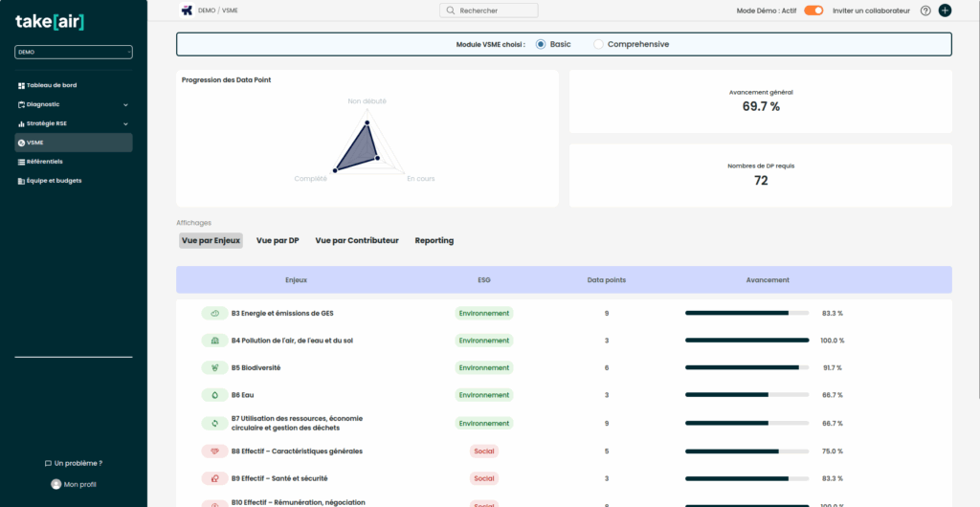The height and width of the screenshot is (507, 980).
Task: Open the Un problème ? link
Action: (x=74, y=463)
